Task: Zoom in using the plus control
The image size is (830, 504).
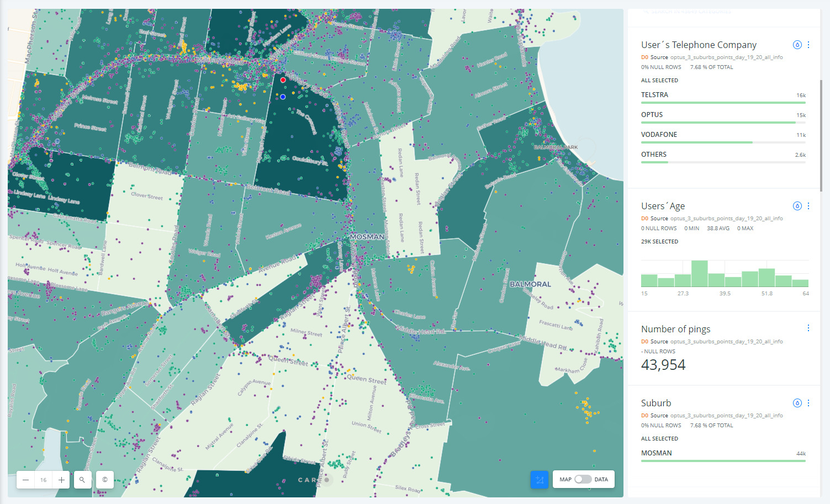Action: [61, 480]
